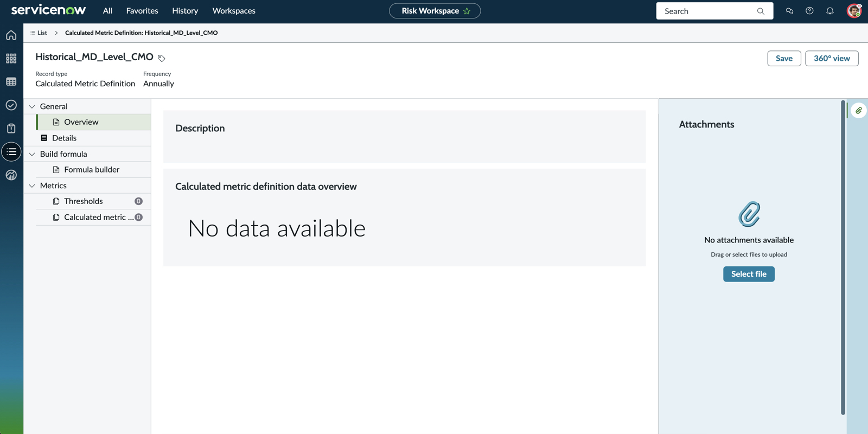Screen dimensions: 868x434
Task: Click the General section label
Action: 54,107
